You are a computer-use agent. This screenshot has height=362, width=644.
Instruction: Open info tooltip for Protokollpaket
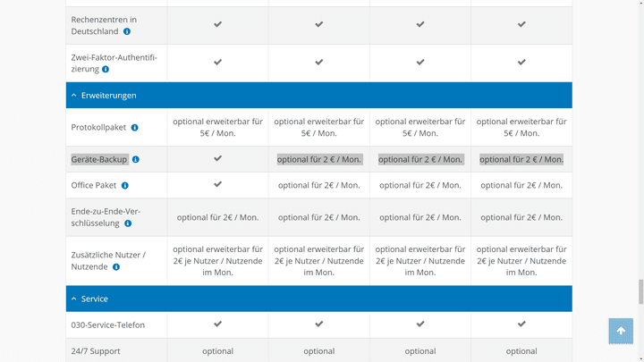click(134, 128)
